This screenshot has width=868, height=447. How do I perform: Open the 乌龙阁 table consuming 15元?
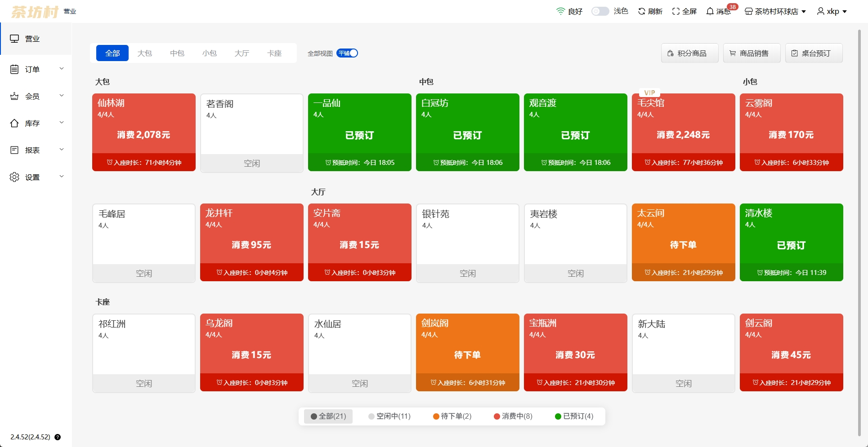(x=252, y=353)
